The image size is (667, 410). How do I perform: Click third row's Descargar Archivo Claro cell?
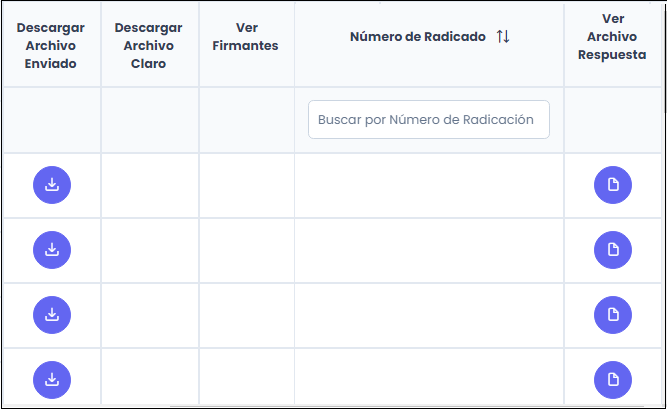(x=150, y=315)
